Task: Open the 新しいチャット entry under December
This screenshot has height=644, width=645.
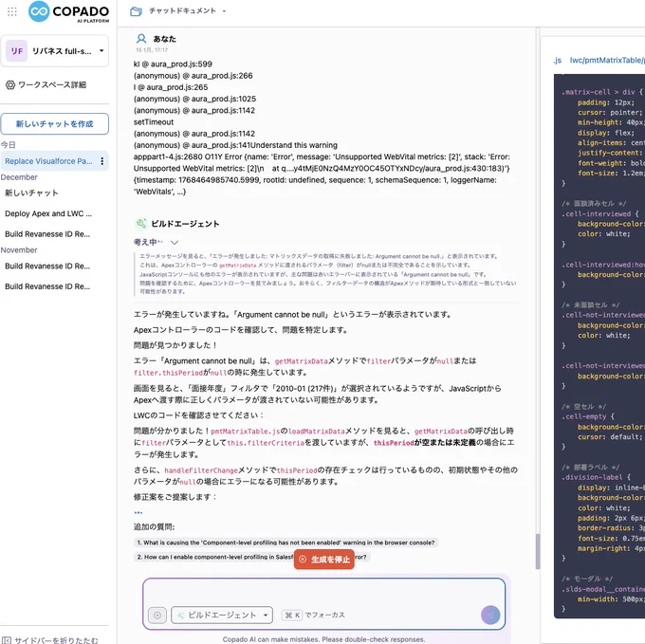Action: (x=31, y=193)
